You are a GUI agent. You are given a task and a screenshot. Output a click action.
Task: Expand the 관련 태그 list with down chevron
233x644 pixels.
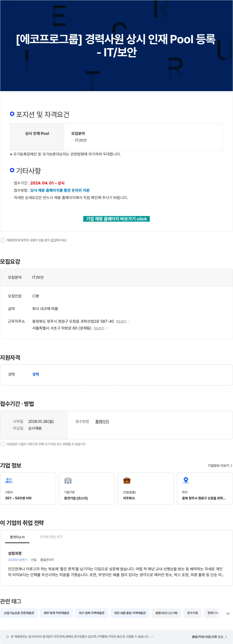(x=228, y=613)
